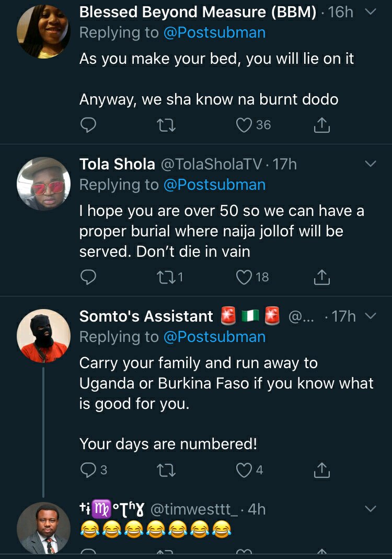
Task: Reply to Tola Shola's tweet
Action: pyautogui.click(x=88, y=277)
